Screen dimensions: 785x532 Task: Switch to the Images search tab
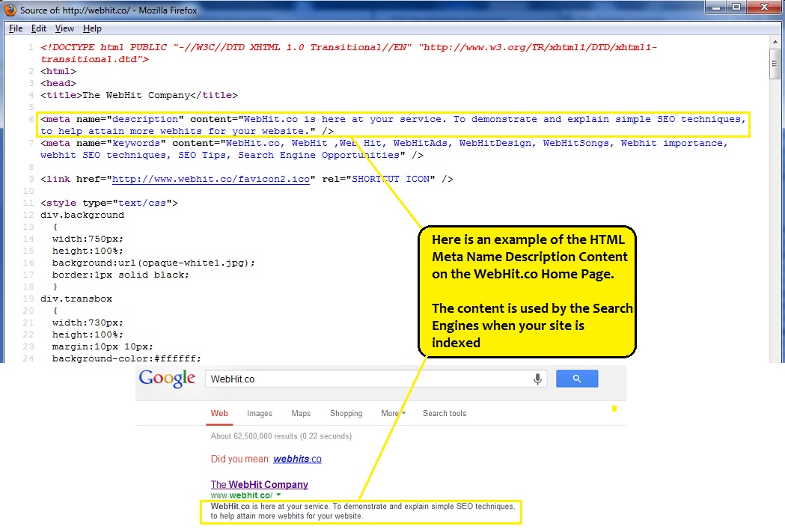pyautogui.click(x=260, y=413)
